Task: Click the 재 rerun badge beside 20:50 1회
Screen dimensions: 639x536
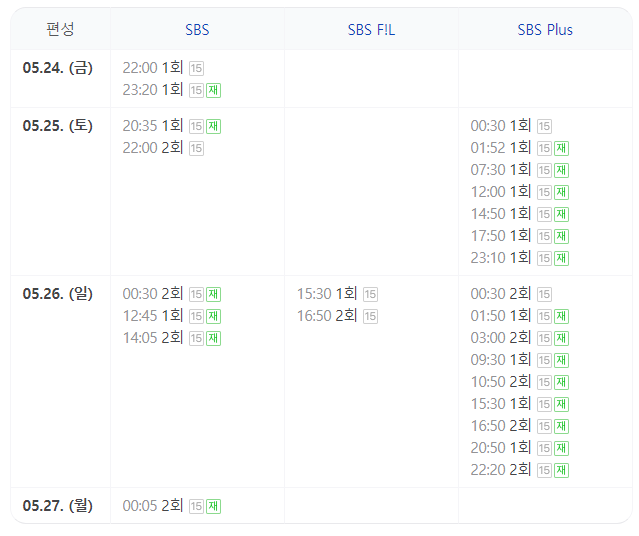Action: 562,448
